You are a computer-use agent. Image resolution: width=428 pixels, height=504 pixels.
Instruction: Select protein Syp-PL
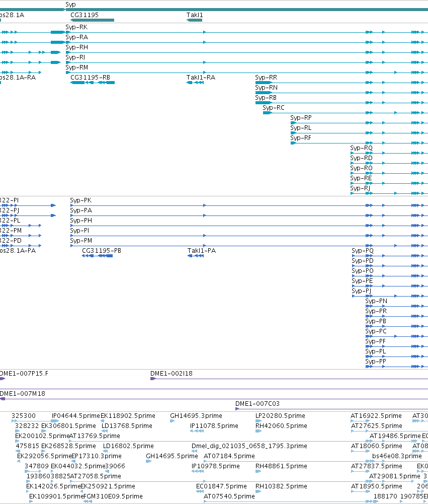[376, 351]
